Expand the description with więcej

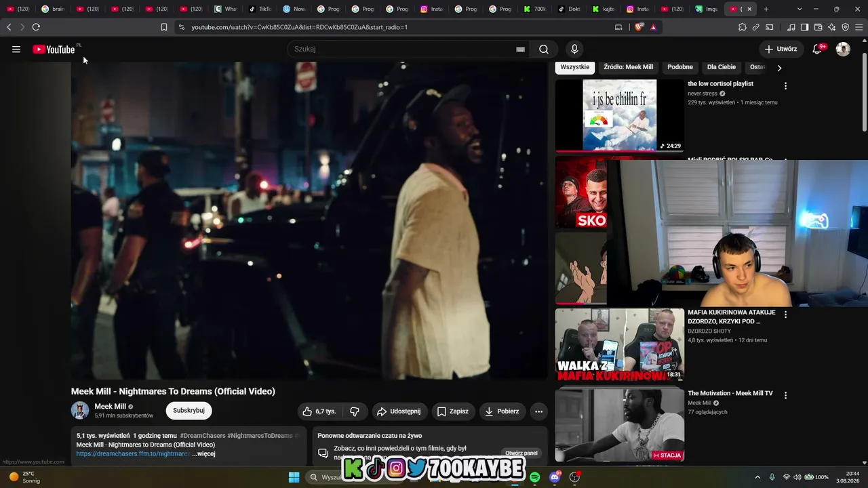tap(203, 453)
